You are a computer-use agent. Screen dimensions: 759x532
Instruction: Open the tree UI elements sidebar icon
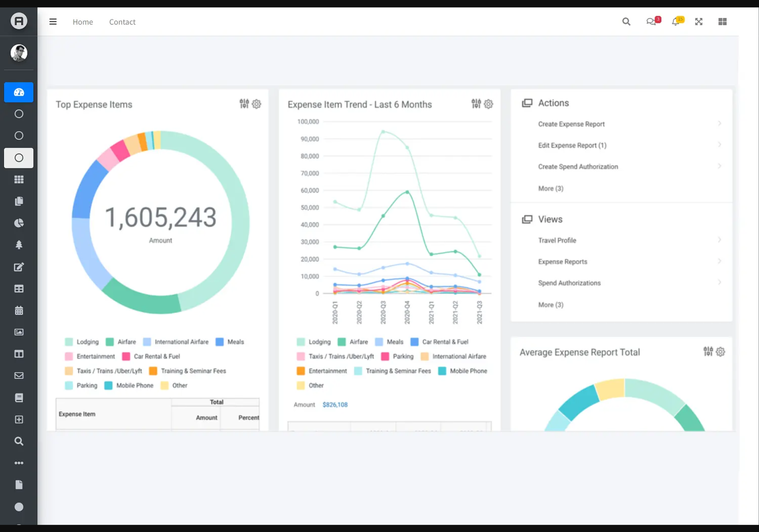click(x=19, y=245)
